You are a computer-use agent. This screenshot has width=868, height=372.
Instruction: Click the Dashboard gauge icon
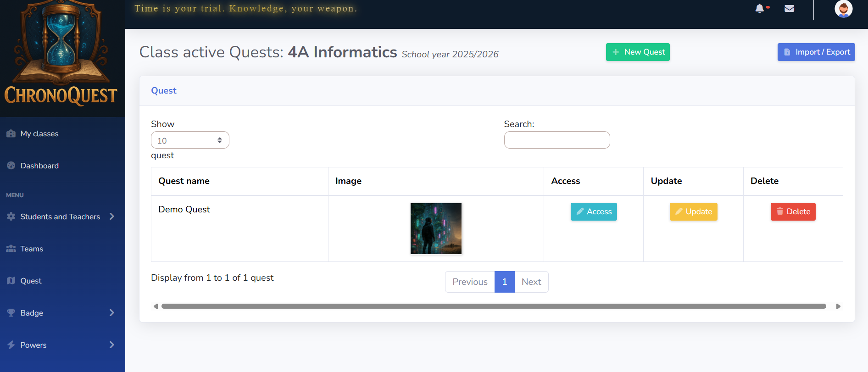(11, 166)
